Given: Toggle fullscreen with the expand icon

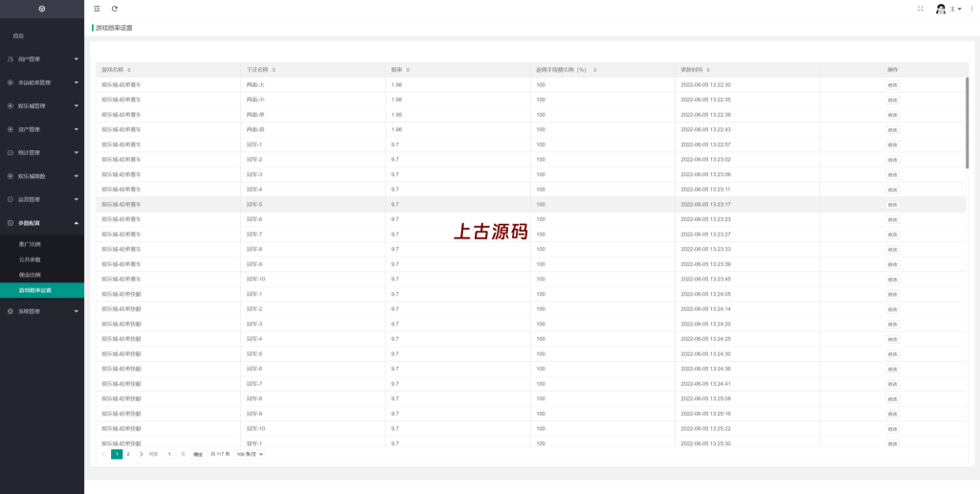Looking at the screenshot, I should pos(920,9).
